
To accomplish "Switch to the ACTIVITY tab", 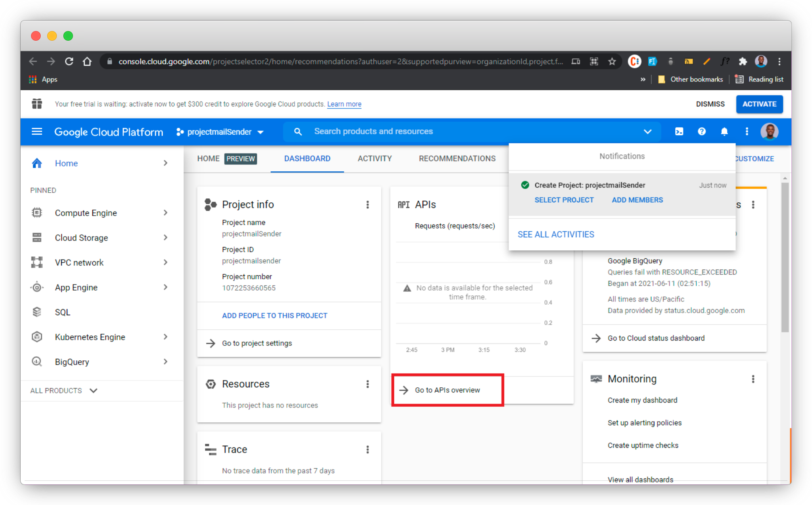I will [x=375, y=159].
